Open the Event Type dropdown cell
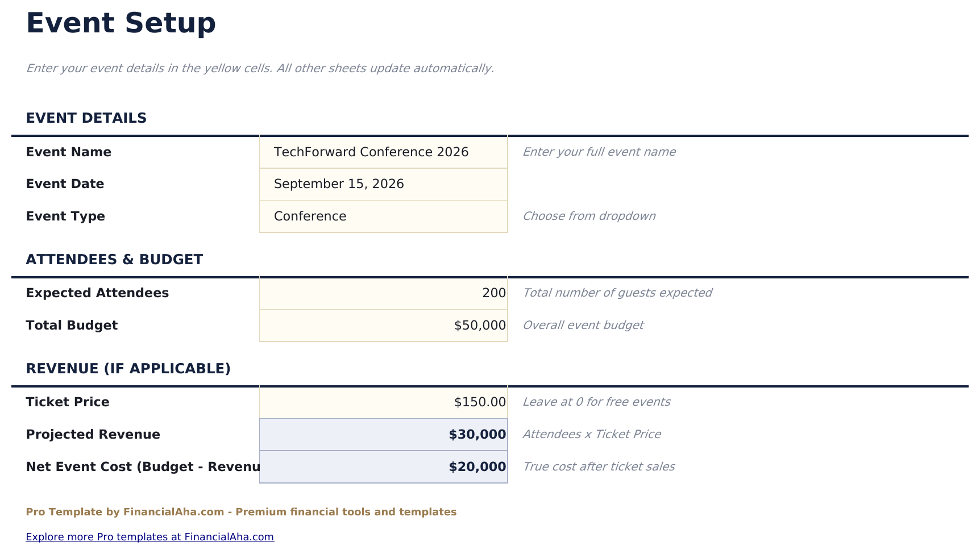The image size is (980, 554). [x=383, y=216]
